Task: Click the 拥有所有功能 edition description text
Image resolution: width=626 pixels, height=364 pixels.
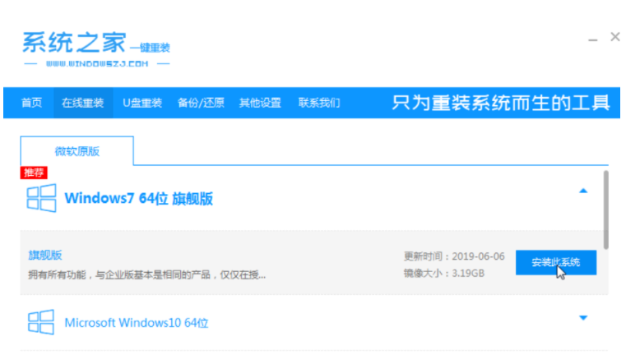Action: (x=147, y=274)
